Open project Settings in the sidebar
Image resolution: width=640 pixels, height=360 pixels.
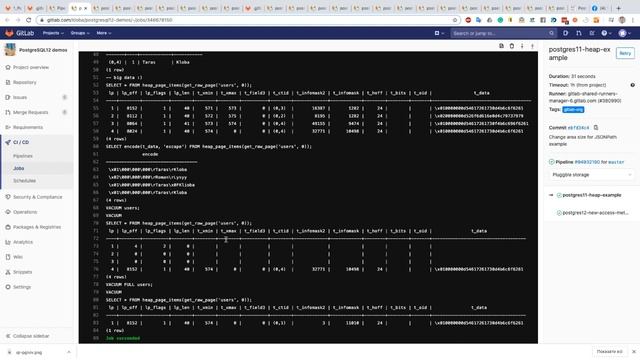pos(22,287)
